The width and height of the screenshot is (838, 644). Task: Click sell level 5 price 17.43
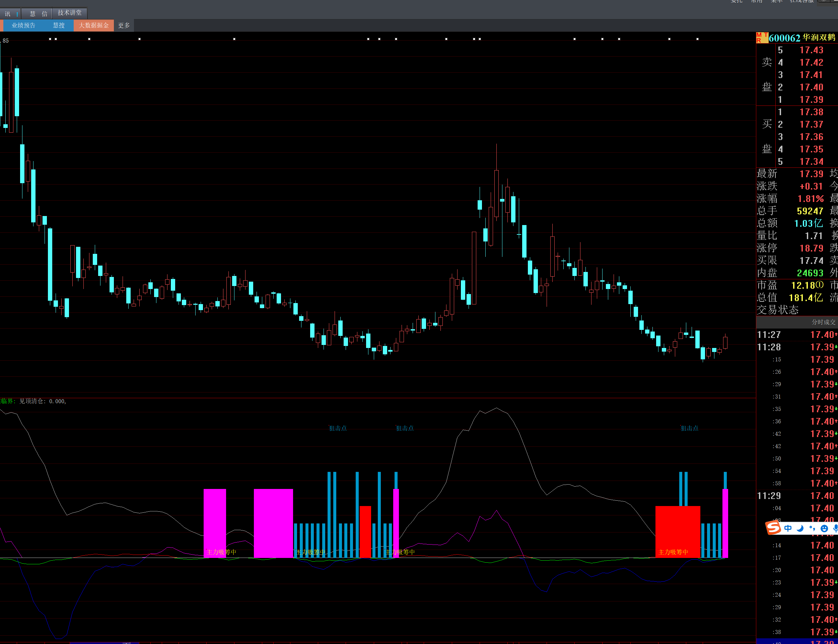(x=811, y=50)
